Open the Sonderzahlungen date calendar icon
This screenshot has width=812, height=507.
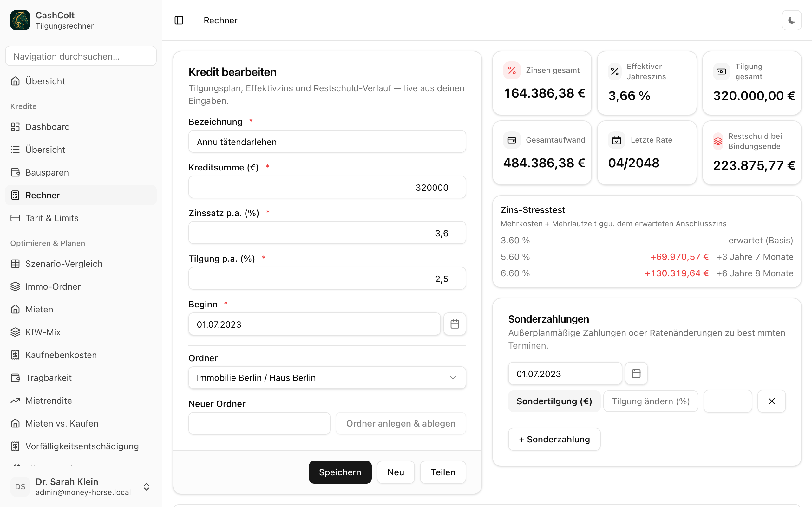(x=636, y=373)
